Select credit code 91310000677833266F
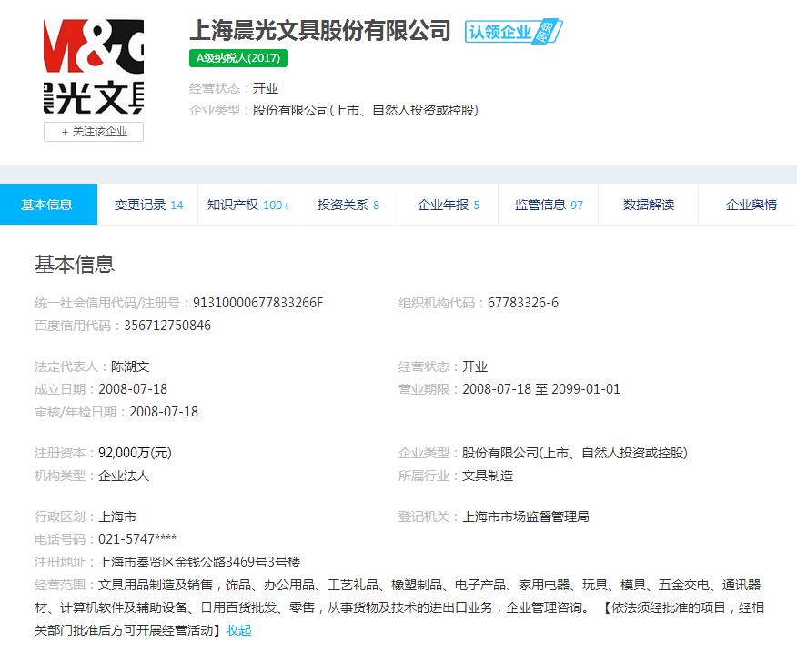The width and height of the screenshot is (797, 672). point(257,303)
